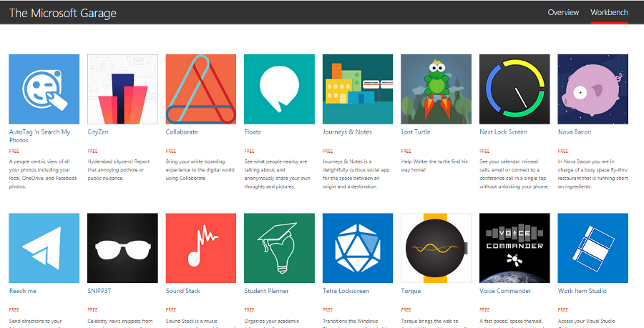Click The Microsoft Garage title link
This screenshot has width=644, height=328.
63,13
